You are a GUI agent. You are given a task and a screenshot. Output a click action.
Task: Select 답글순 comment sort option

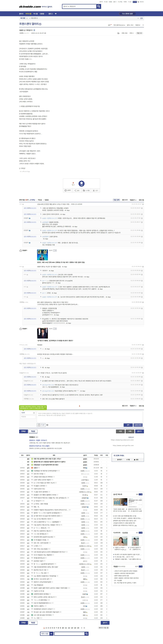(x=46, y=200)
